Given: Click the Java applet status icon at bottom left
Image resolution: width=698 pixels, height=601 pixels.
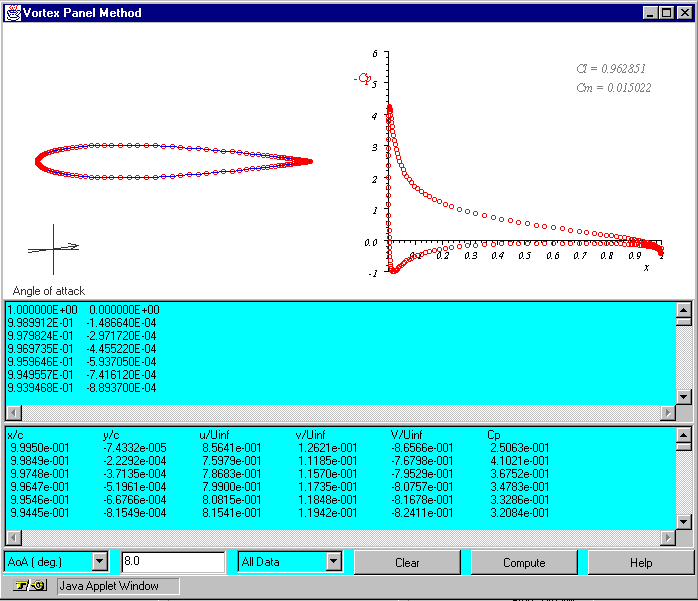Looking at the screenshot, I should click(30, 585).
